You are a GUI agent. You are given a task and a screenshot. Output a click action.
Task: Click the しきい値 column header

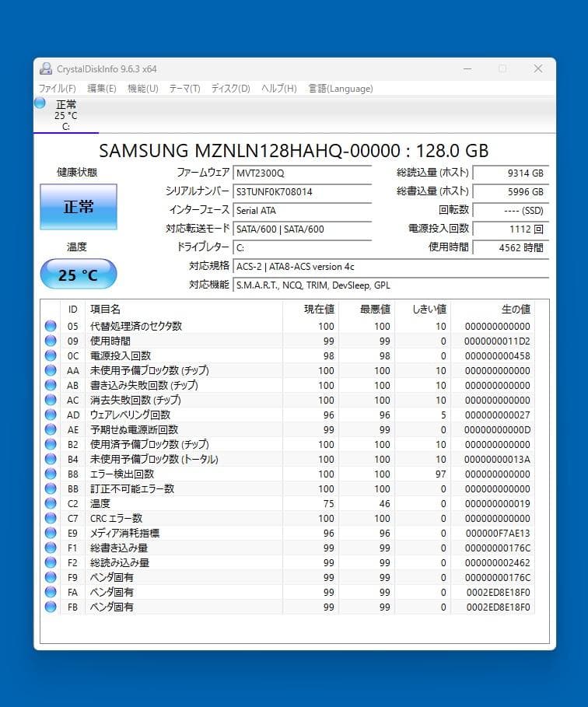click(x=423, y=310)
